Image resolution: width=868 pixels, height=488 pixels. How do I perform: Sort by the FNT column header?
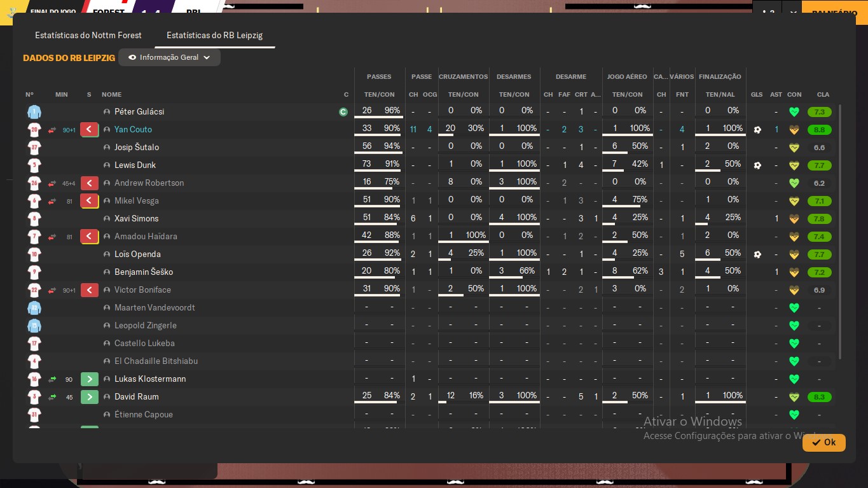(x=682, y=94)
